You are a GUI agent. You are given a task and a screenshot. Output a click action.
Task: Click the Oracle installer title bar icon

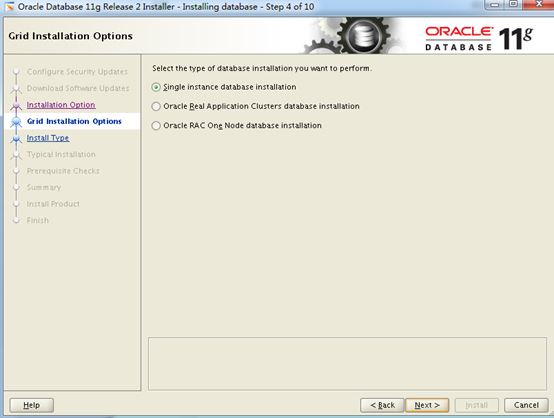pos(9,6)
